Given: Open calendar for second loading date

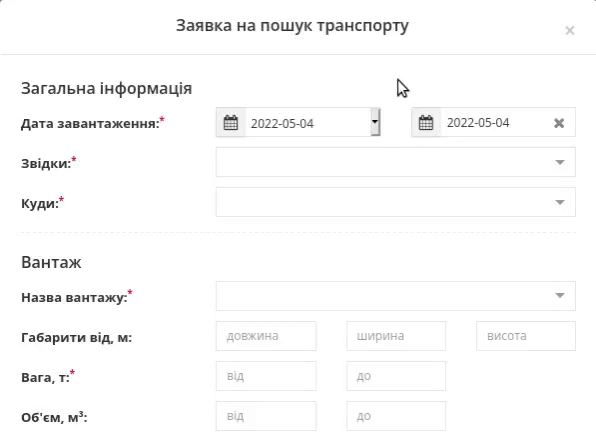Looking at the screenshot, I should click(x=426, y=122).
